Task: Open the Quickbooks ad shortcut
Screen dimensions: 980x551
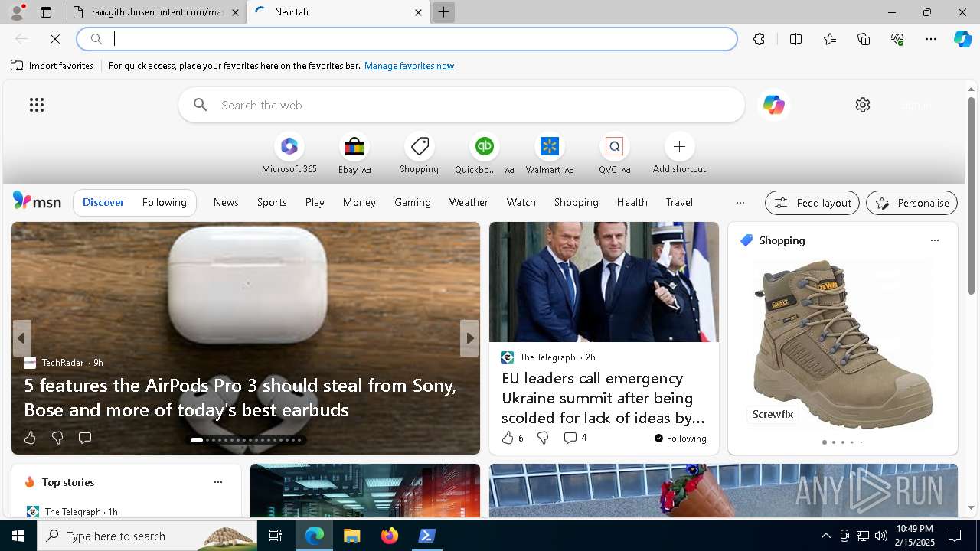Action: pos(485,154)
